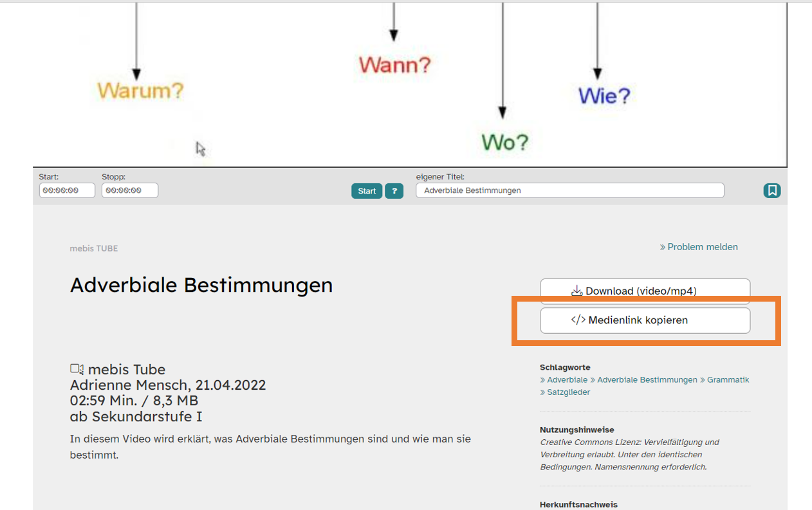Click the eigener Titel text field
Screen dimensions: 812x510
coord(569,190)
